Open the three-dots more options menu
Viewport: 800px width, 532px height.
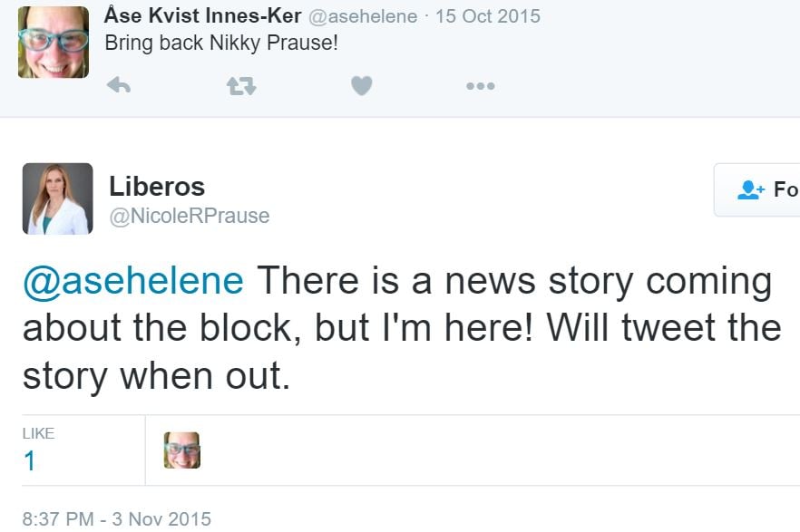480,86
